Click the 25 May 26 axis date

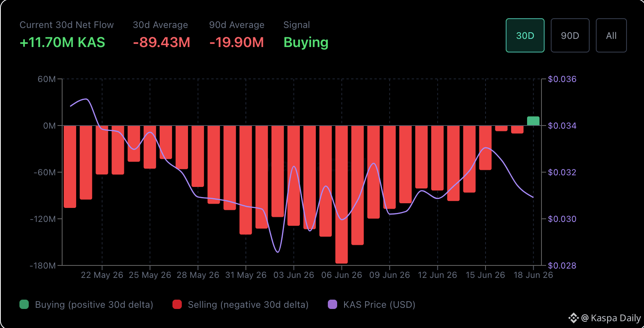pyautogui.click(x=150, y=275)
